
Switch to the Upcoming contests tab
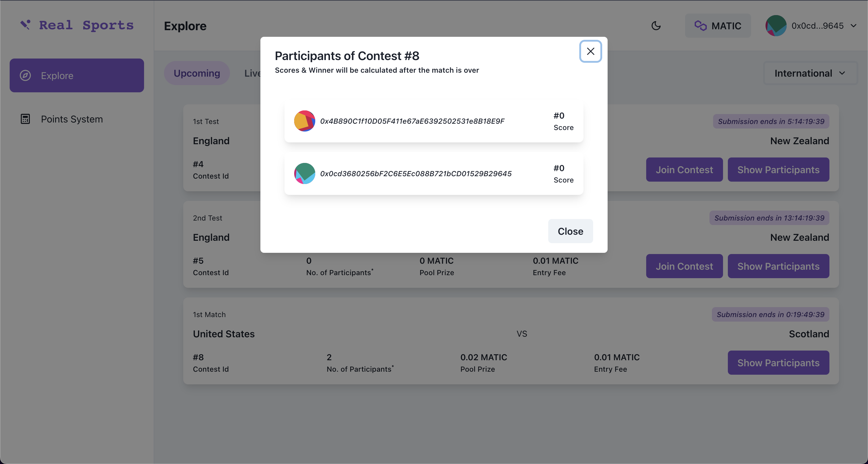click(x=197, y=73)
